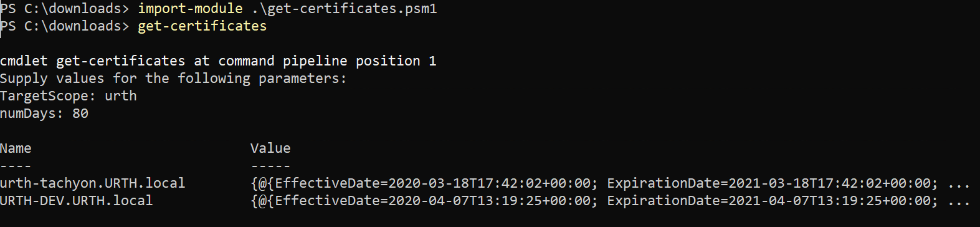This screenshot has height=227, width=980.
Task: Click the import-module command text
Action: (190, 9)
